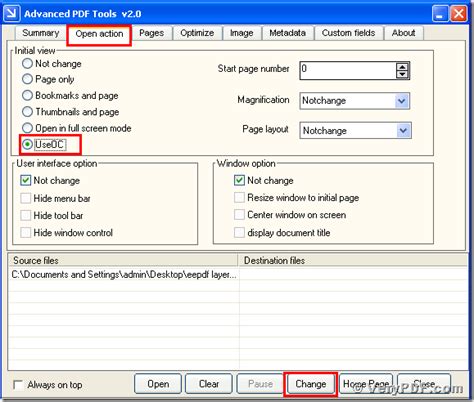This screenshot has width=474, height=402.
Task: Click the Open button
Action: [x=158, y=384]
